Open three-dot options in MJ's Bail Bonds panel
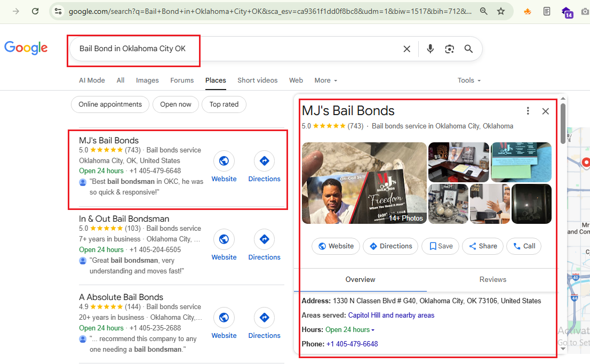 click(528, 111)
